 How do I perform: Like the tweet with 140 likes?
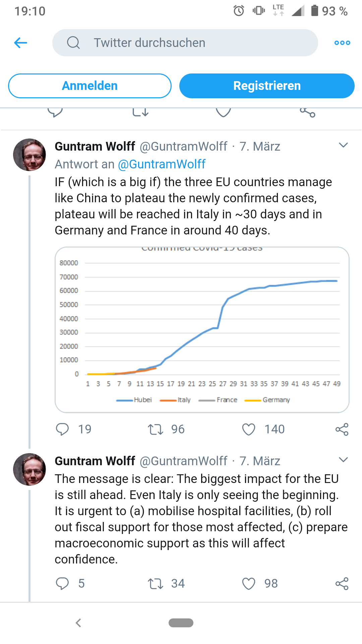point(249,429)
